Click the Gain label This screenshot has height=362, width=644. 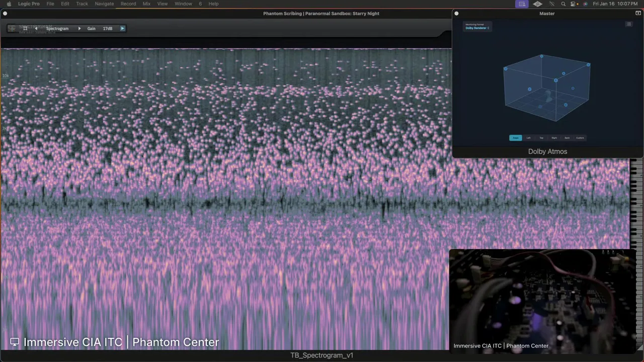tap(91, 29)
